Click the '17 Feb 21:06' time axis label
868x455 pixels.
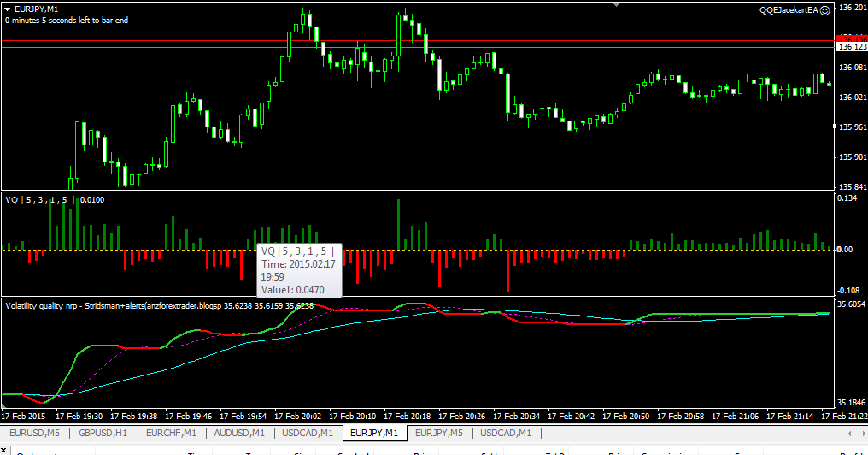735,417
